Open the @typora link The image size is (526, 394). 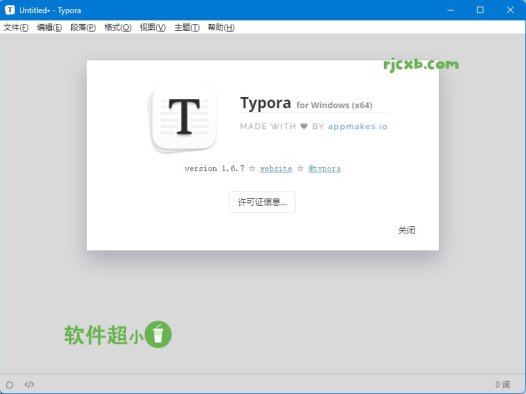(x=324, y=168)
